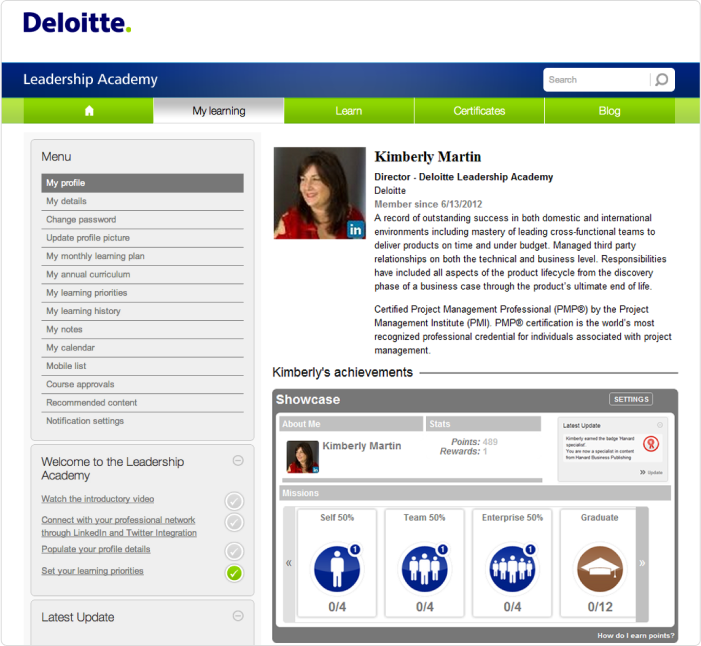Close the Latest Update card in Showcase
Viewport: 701px width, 646px height.
[660, 425]
